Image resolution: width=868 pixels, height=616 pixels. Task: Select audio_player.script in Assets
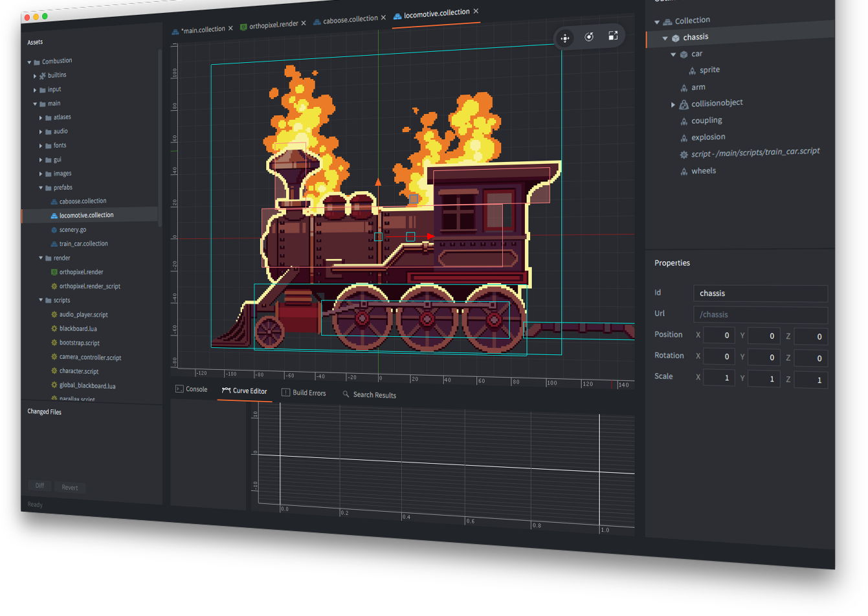[83, 315]
